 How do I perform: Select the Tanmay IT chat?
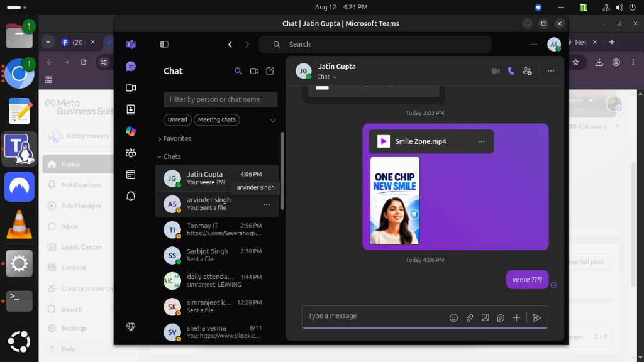(x=217, y=229)
